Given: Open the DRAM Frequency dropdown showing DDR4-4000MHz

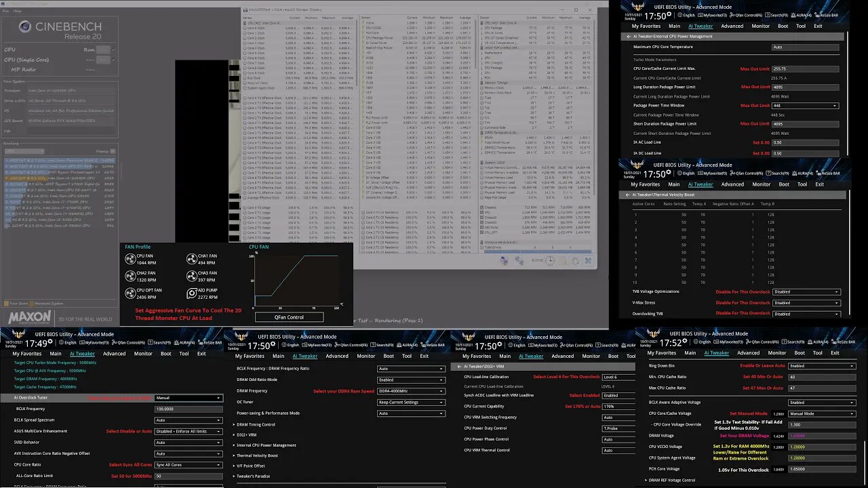Looking at the screenshot, I should [411, 391].
